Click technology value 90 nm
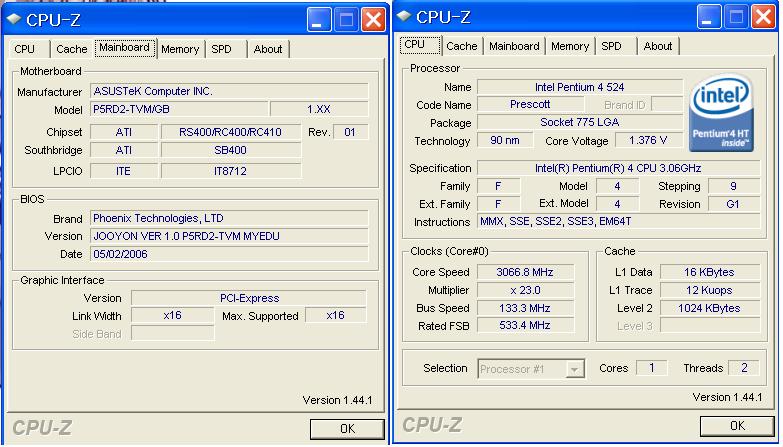This screenshot has height=447, width=783. 505,140
